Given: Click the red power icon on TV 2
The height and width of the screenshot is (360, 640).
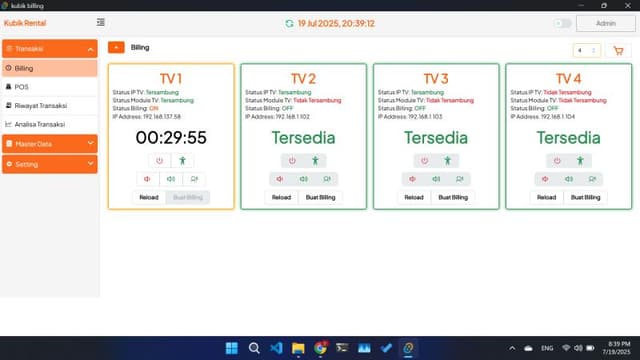Looking at the screenshot, I should tap(292, 161).
